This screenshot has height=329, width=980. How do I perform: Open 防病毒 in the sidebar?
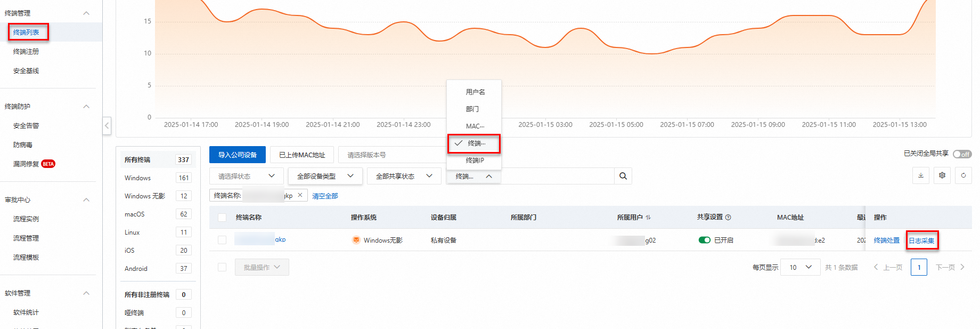(23, 145)
